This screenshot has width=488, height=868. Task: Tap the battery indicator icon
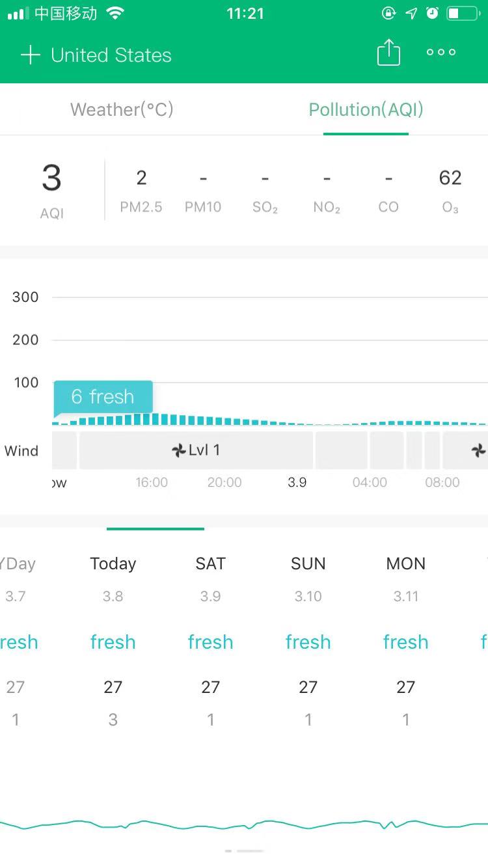(x=463, y=13)
